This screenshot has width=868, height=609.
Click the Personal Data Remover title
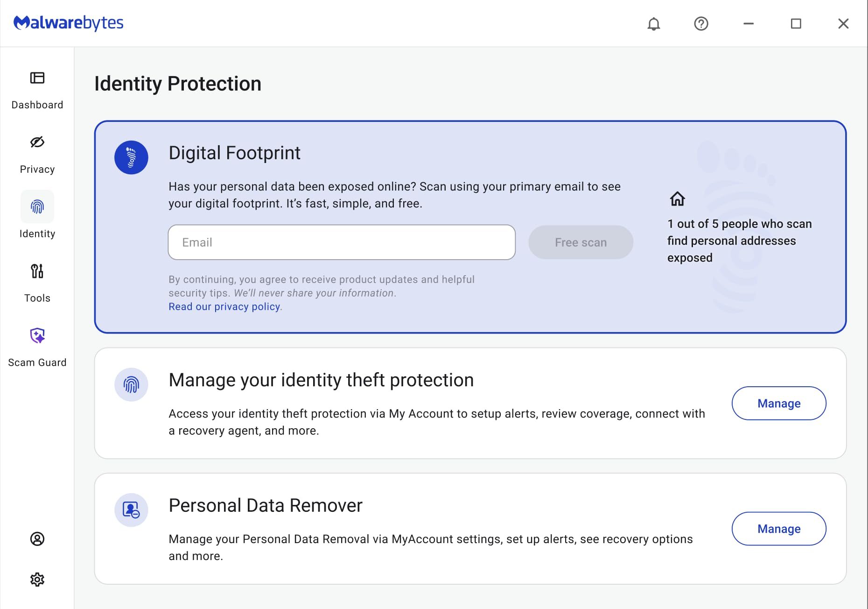tap(266, 505)
